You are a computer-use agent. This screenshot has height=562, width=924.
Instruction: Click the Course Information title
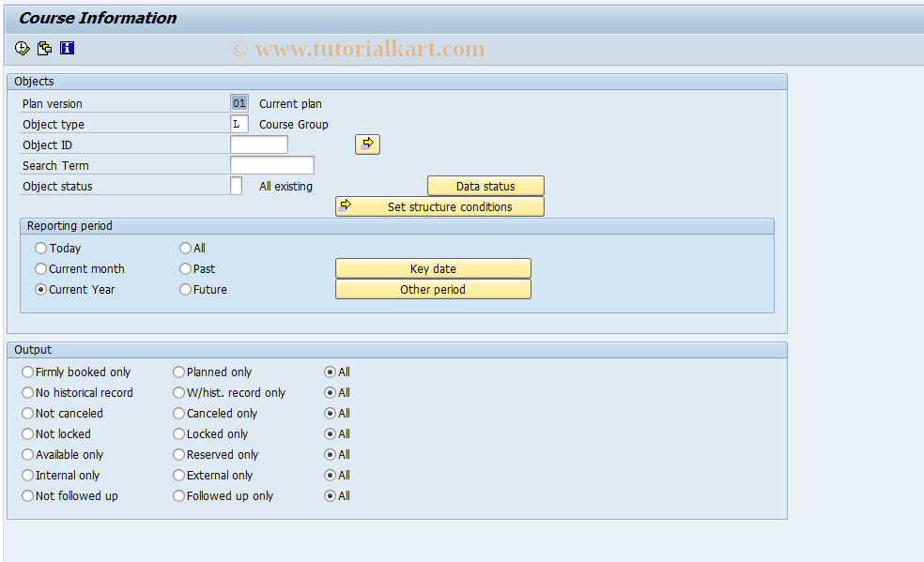point(98,18)
